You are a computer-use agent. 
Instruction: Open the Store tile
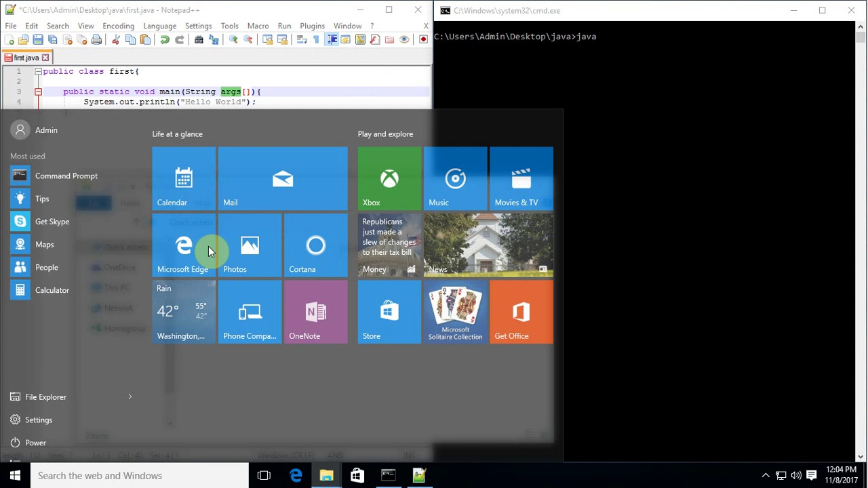coord(389,312)
